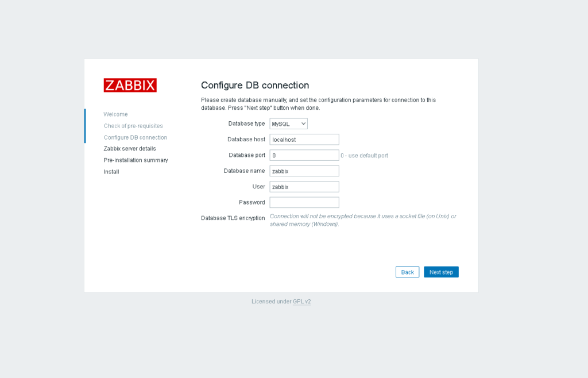Open the Database type dropdown
This screenshot has width=588, height=378.
point(288,124)
